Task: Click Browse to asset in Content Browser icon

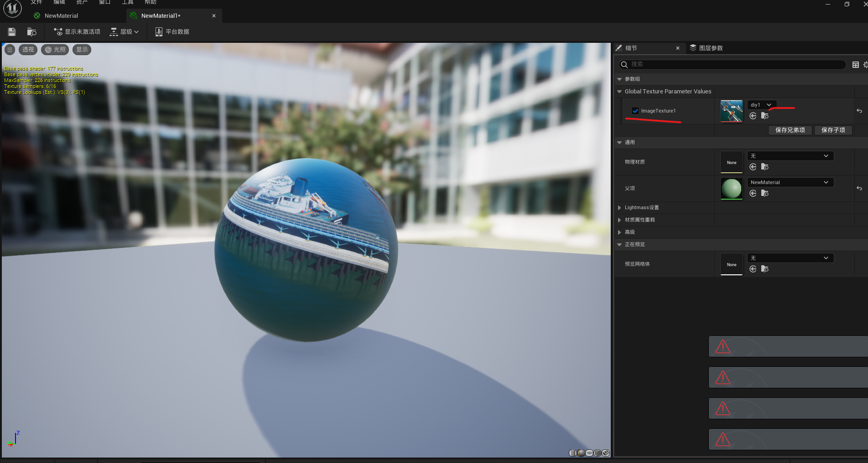Action: coord(31,32)
